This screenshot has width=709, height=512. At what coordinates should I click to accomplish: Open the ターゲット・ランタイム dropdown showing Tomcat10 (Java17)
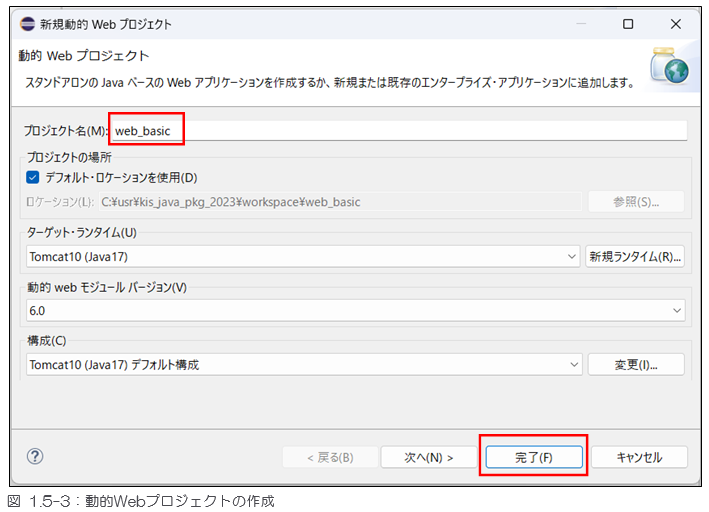point(302,257)
